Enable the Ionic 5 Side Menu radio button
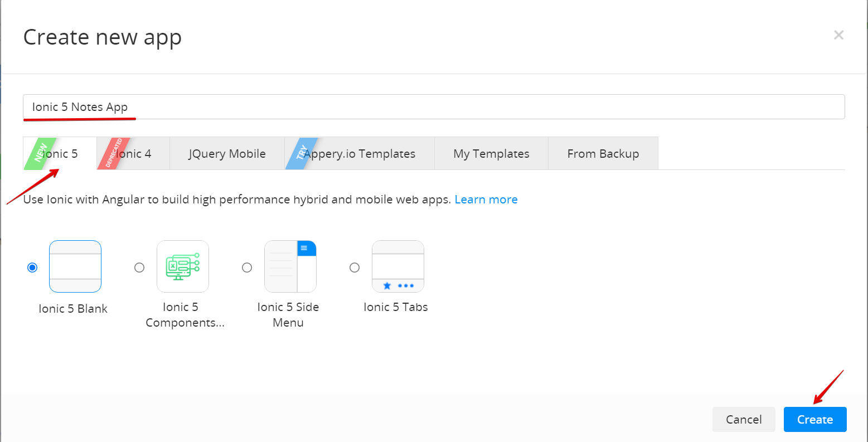The height and width of the screenshot is (442, 868). coord(247,268)
